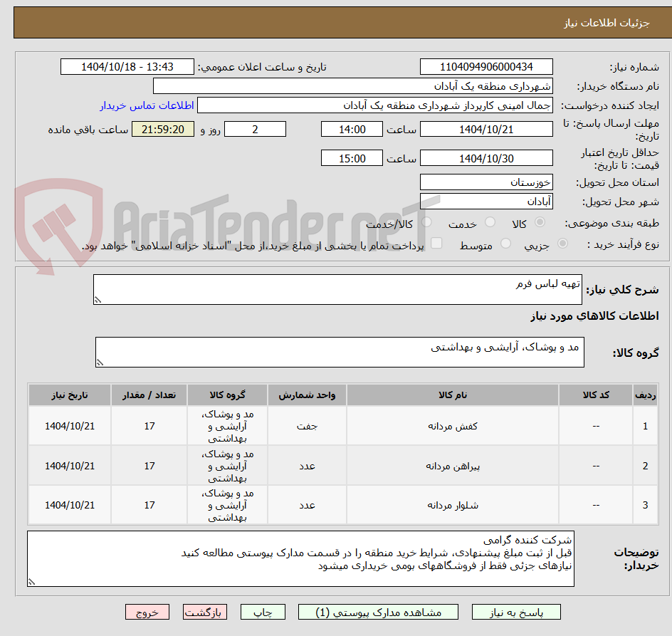
Task: Click the شماره نیاز number field
Action: click(486, 66)
